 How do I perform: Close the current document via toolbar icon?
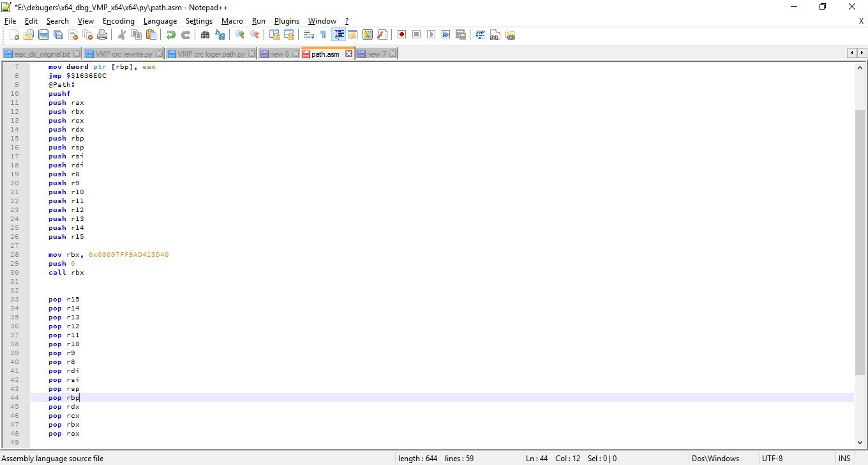73,35
